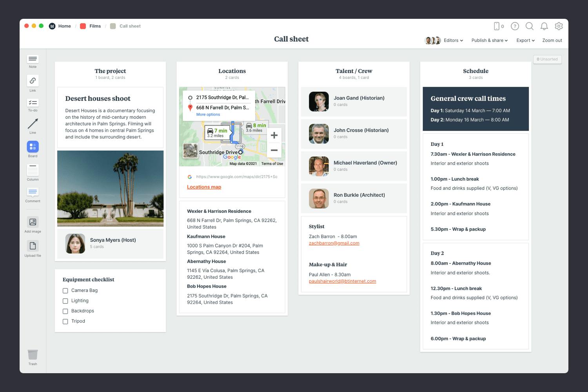Tick the Tripod checkbox
This screenshot has height=392, width=588.
click(x=65, y=321)
